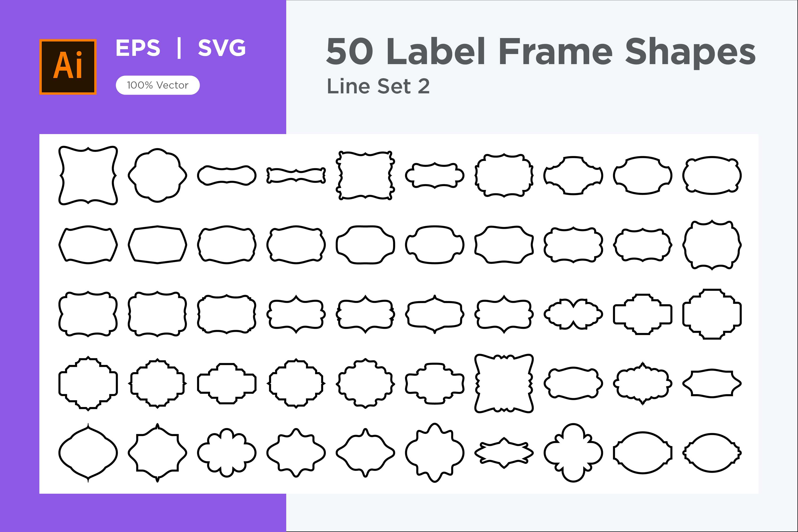Click the '50 Label Frame Shapes' title

click(x=541, y=52)
